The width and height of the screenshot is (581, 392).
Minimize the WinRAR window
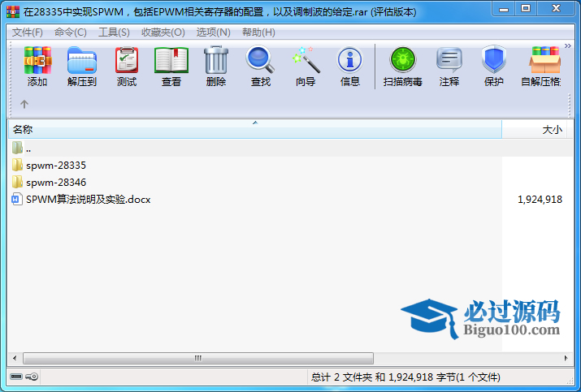click(x=504, y=8)
